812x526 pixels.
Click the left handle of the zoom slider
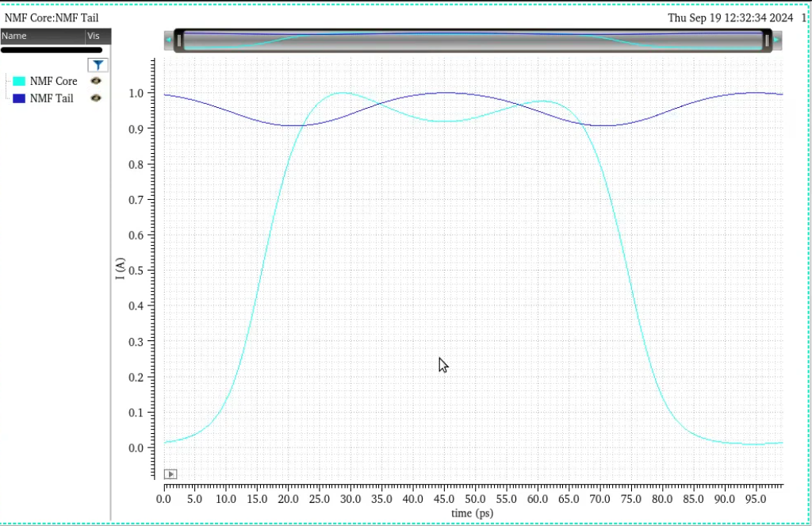coord(179,40)
